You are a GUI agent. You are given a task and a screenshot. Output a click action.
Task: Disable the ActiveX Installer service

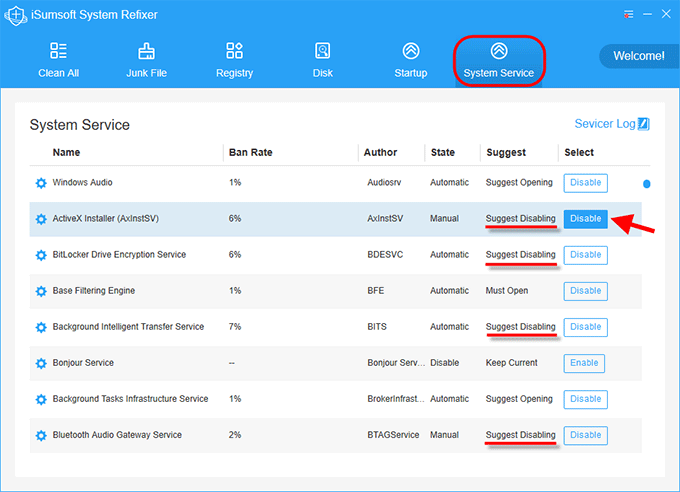point(585,219)
